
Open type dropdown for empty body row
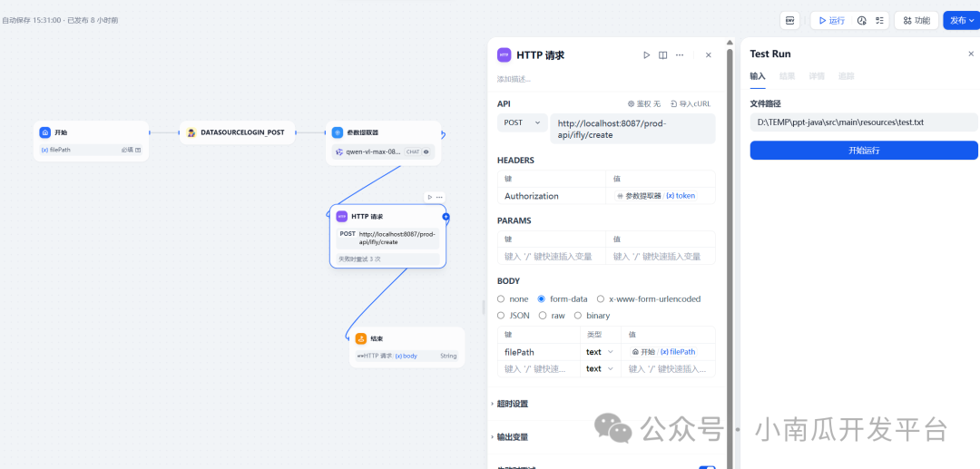coord(600,368)
